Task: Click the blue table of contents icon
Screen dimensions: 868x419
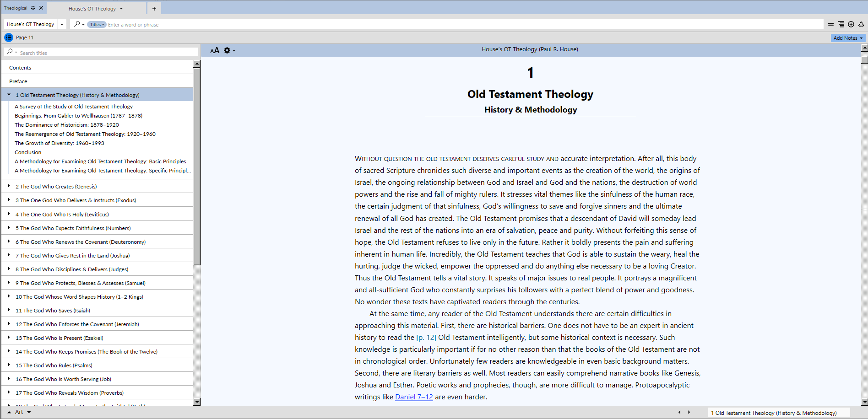Action: 9,38
